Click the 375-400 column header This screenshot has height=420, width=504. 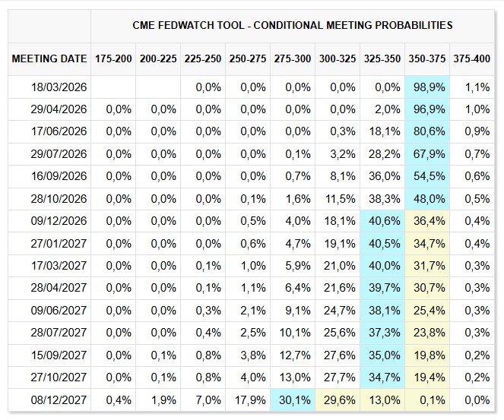coord(471,59)
